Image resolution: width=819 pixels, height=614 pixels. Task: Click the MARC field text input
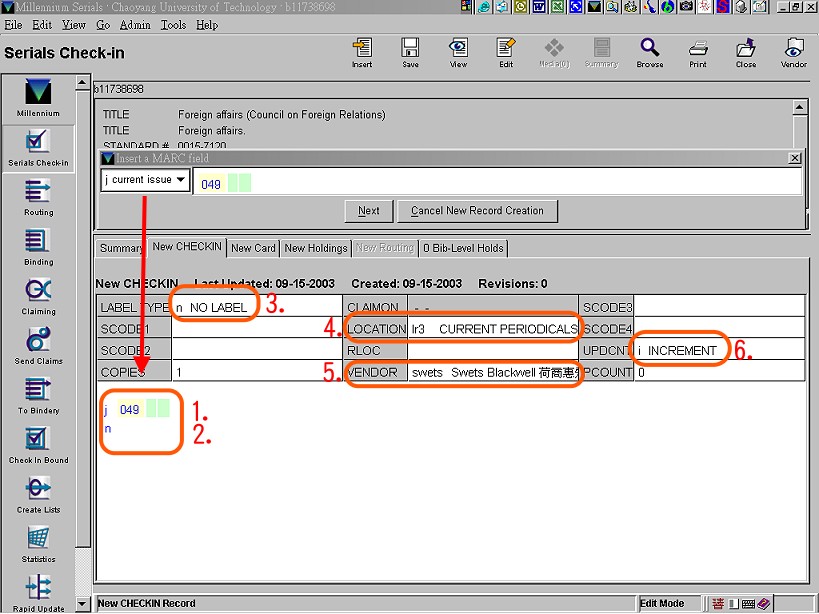pos(500,183)
